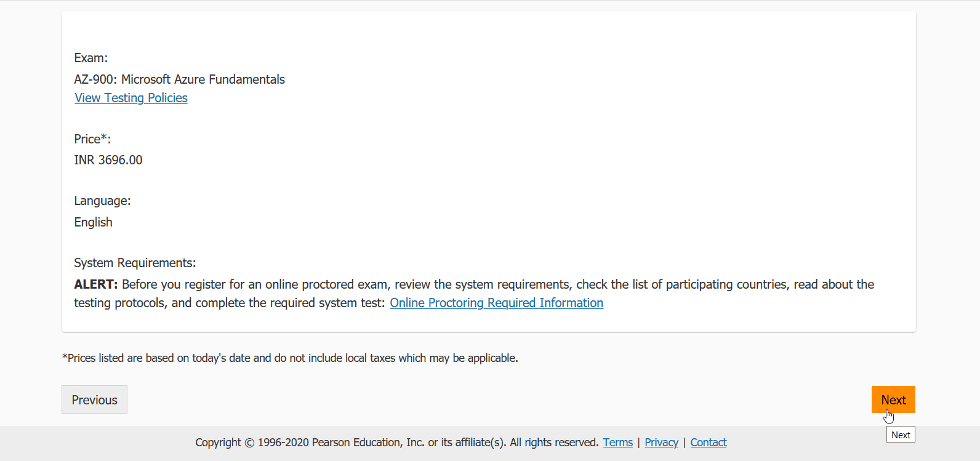Reach out via the Contact link

pos(708,442)
